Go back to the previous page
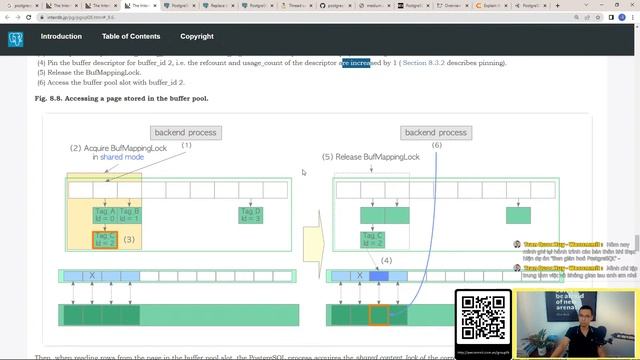The height and width of the screenshot is (360, 640). point(7,17)
